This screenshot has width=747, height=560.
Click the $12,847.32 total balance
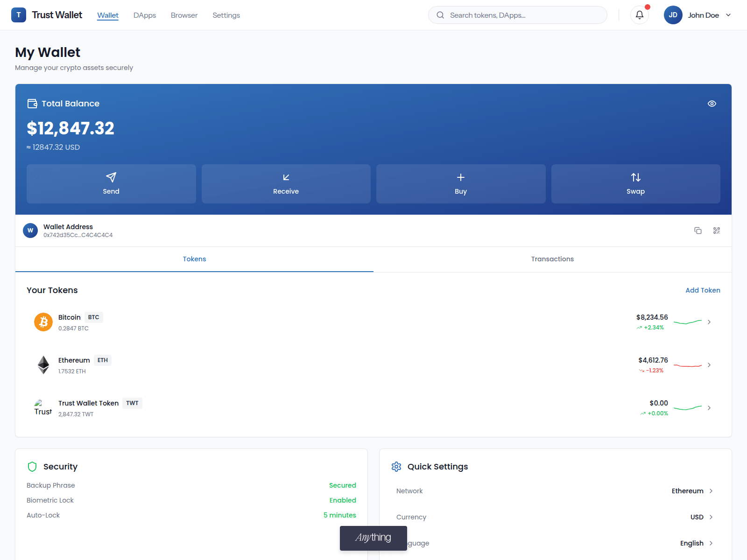tap(70, 128)
